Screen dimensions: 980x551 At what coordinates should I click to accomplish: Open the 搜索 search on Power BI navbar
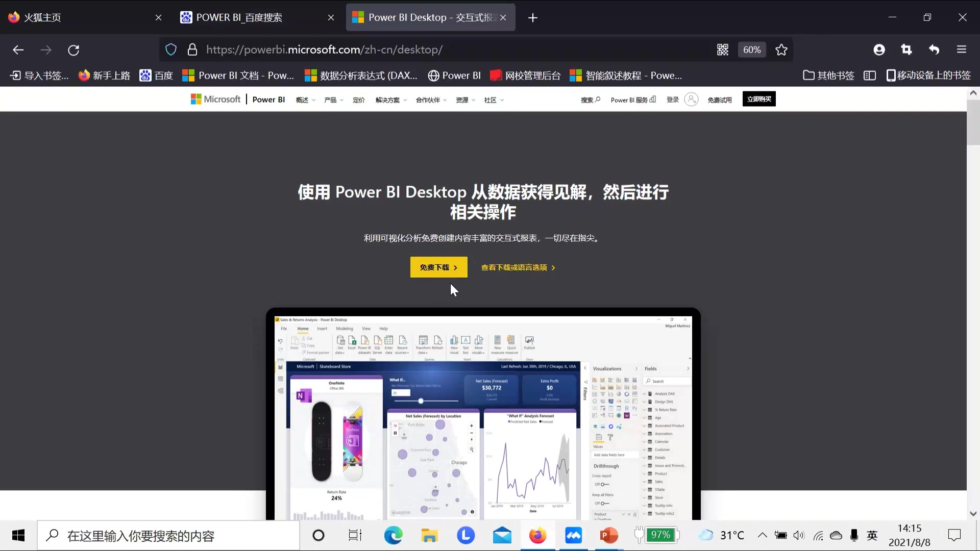click(590, 99)
